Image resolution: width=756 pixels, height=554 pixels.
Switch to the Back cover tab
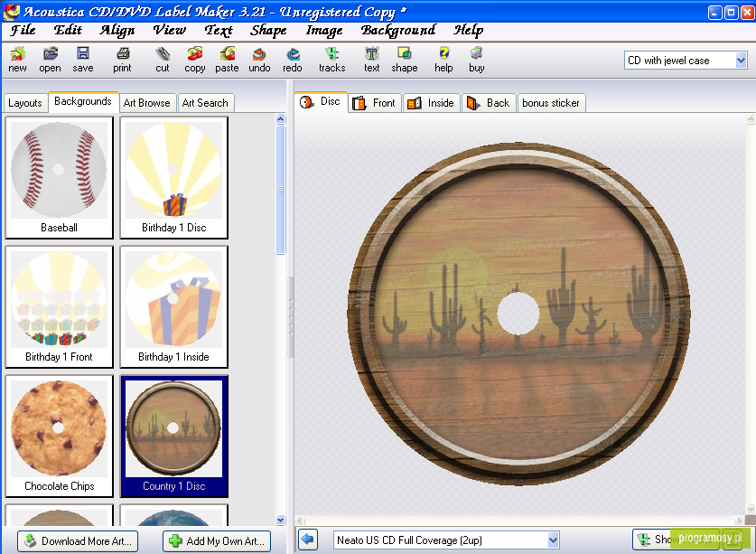pyautogui.click(x=489, y=103)
